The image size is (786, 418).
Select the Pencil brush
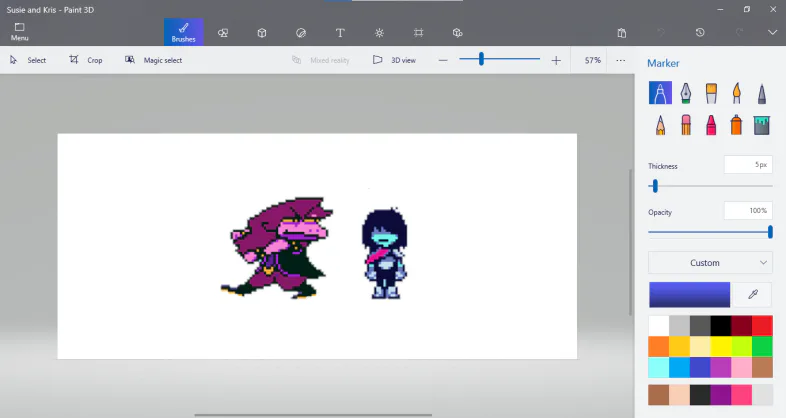(x=660, y=125)
